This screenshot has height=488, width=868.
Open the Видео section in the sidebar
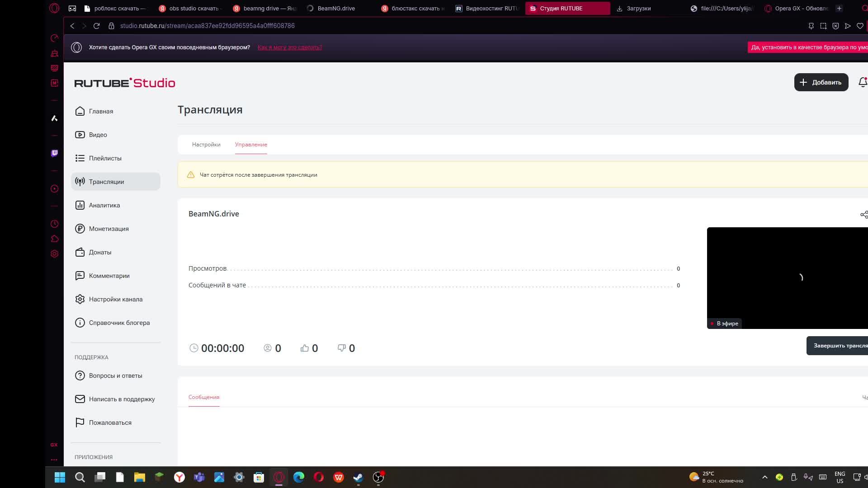98,135
